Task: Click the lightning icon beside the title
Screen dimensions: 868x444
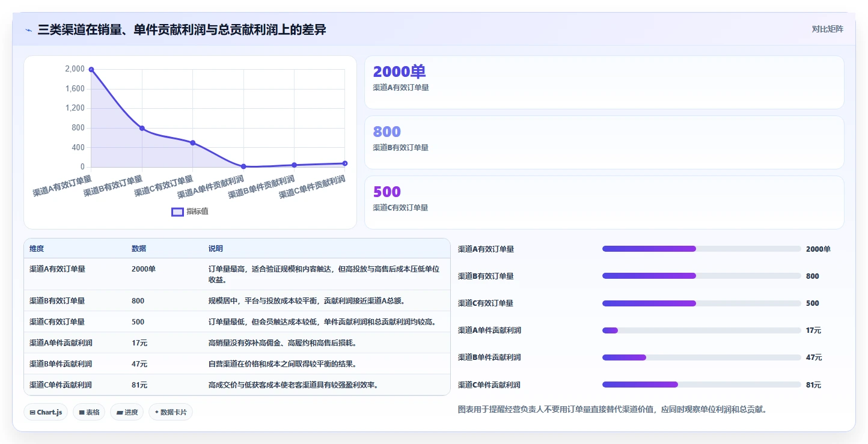Action: [x=28, y=29]
